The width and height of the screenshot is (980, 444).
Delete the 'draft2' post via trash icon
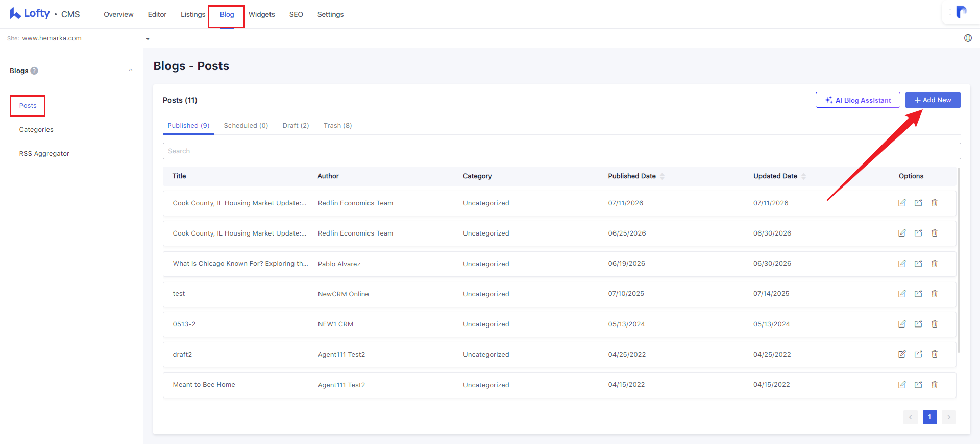click(x=935, y=354)
